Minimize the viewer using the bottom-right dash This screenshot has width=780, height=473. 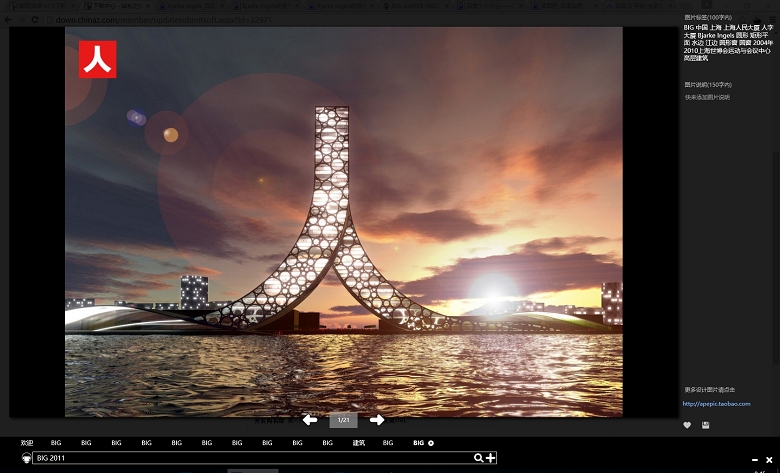(x=753, y=459)
